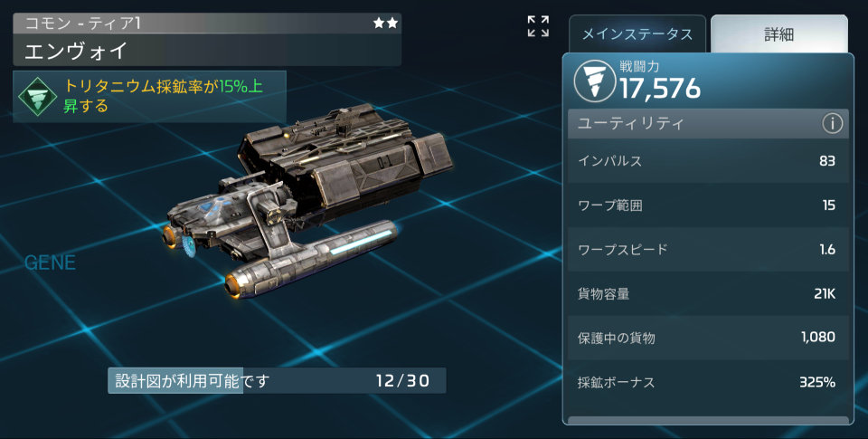Click the Envoy ship 3D model
Screen dimensions: 868x439
(x=310, y=199)
